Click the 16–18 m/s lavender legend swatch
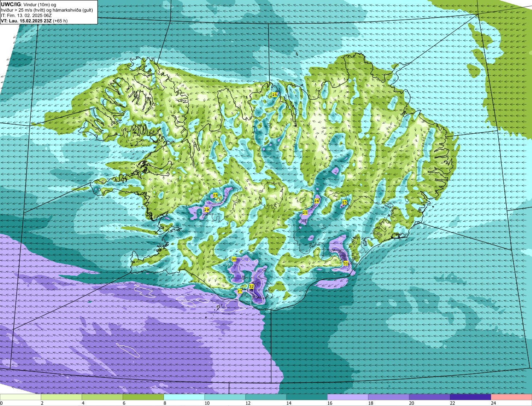The height and width of the screenshot is (406, 532). coord(348,397)
